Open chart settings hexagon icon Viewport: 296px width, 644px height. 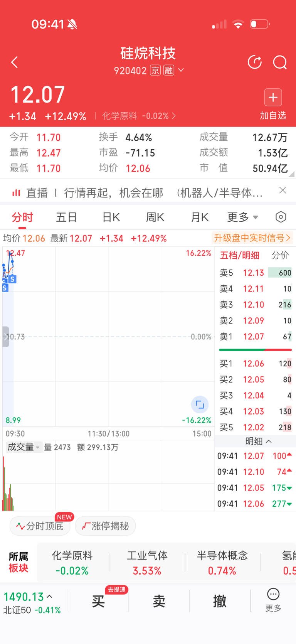[281, 217]
